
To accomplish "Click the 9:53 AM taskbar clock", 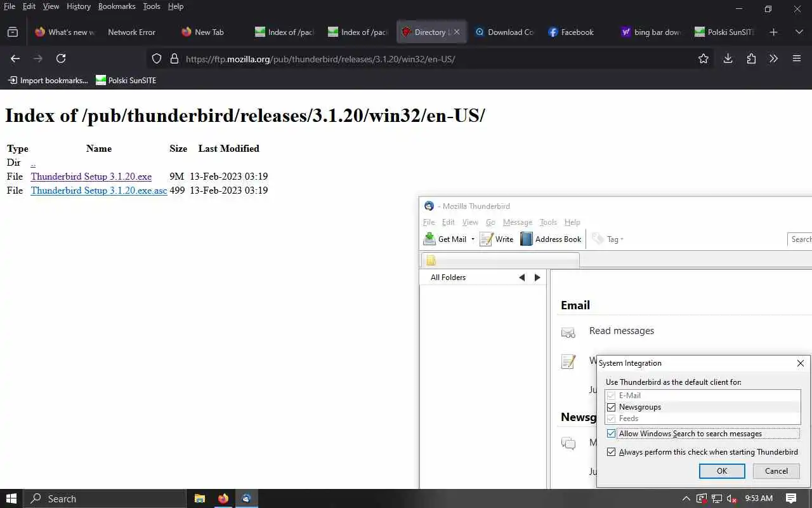I will coord(759,498).
